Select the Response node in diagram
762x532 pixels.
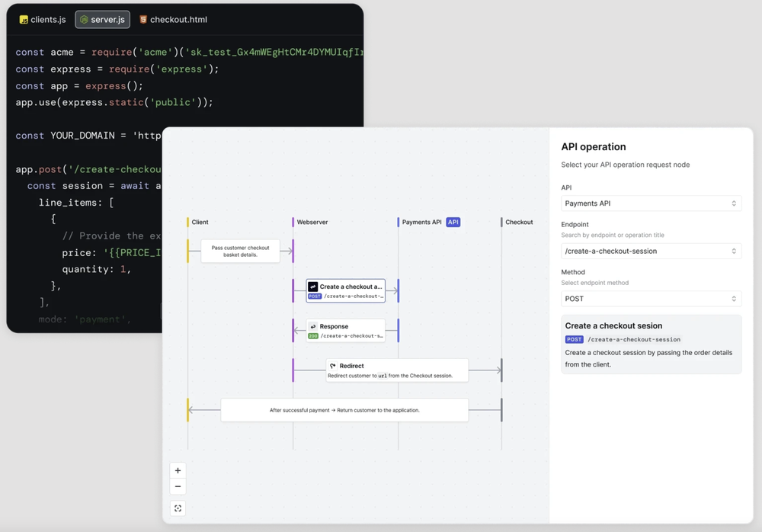pos(345,331)
